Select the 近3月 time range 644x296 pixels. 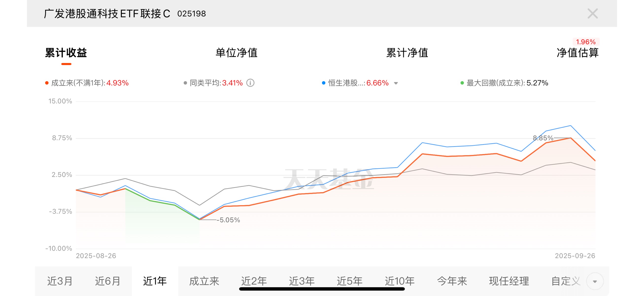60,281
